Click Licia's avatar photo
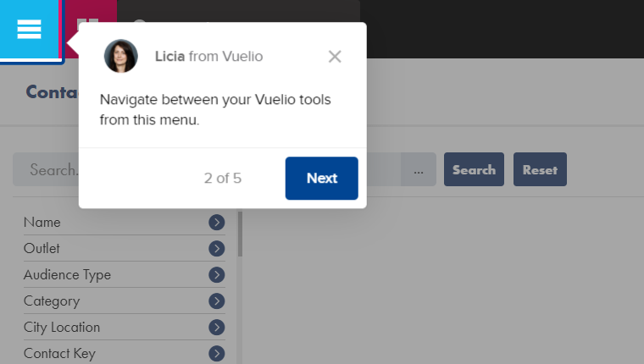 point(120,56)
